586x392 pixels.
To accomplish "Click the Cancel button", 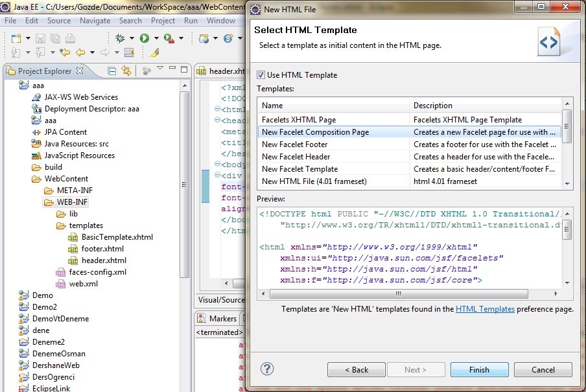I will tap(543, 369).
